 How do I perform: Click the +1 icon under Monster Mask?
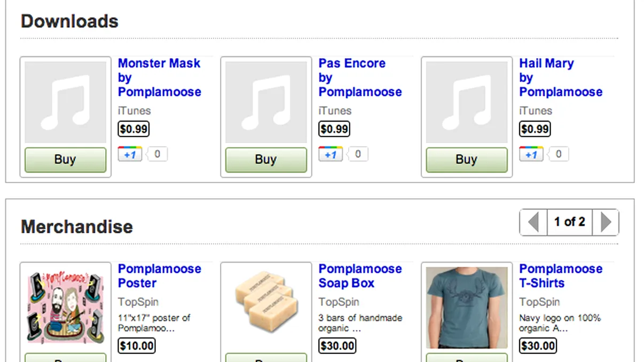pos(130,154)
